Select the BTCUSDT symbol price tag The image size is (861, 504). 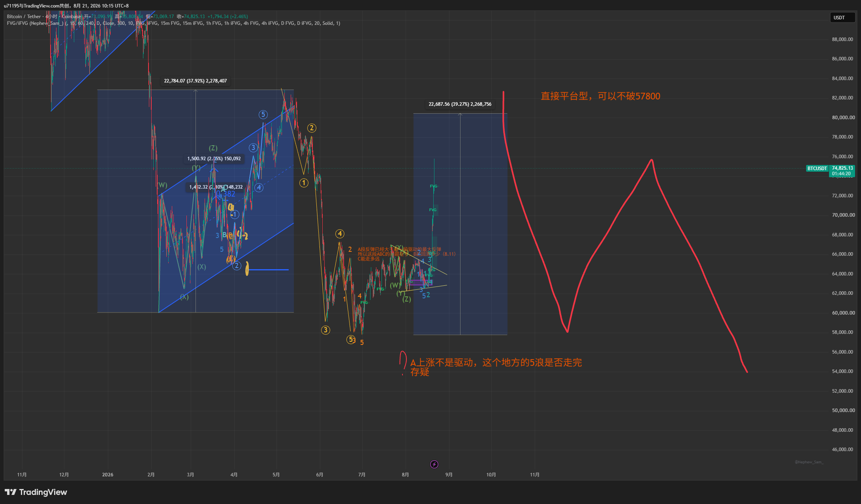[817, 169]
